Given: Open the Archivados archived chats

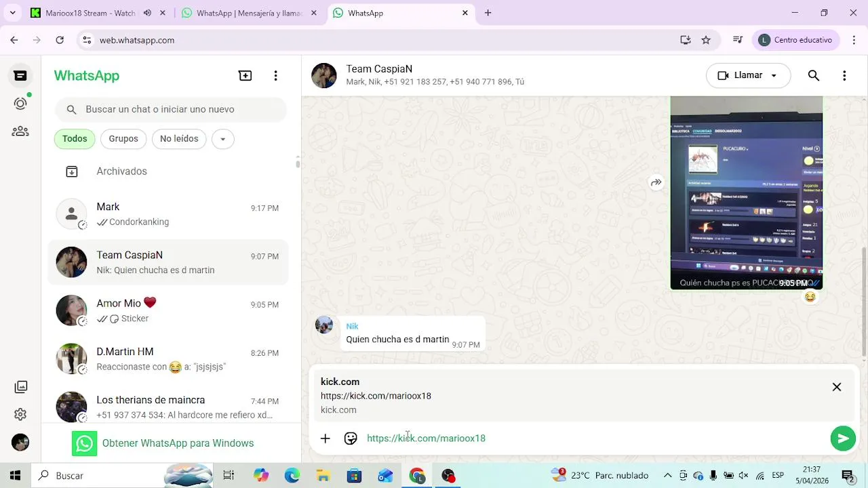Looking at the screenshot, I should [x=167, y=171].
